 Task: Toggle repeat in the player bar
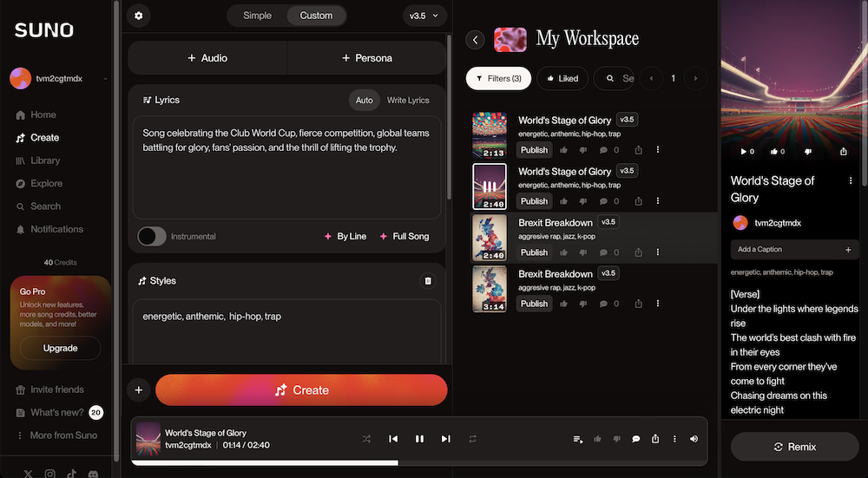click(x=472, y=439)
